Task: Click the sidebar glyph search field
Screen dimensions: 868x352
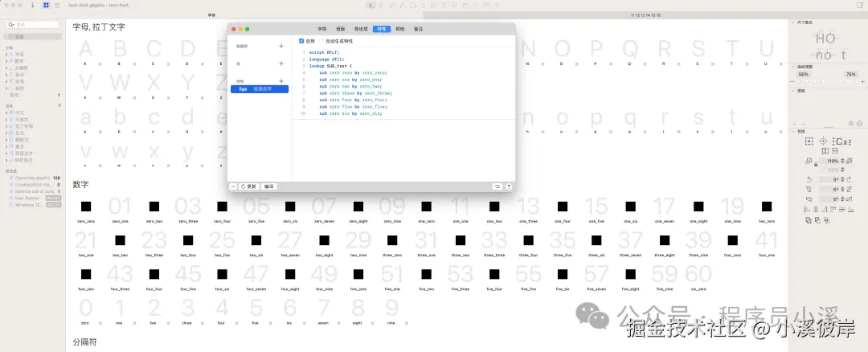Action: click(x=33, y=25)
